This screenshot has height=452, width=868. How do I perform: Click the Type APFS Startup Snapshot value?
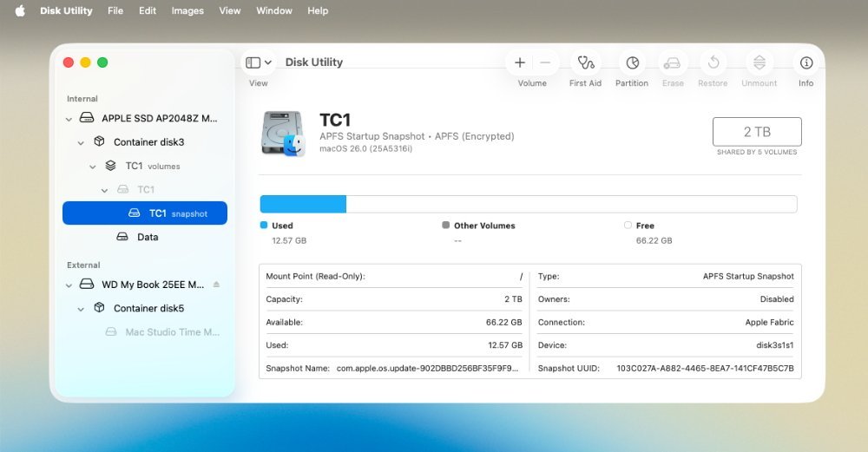748,276
